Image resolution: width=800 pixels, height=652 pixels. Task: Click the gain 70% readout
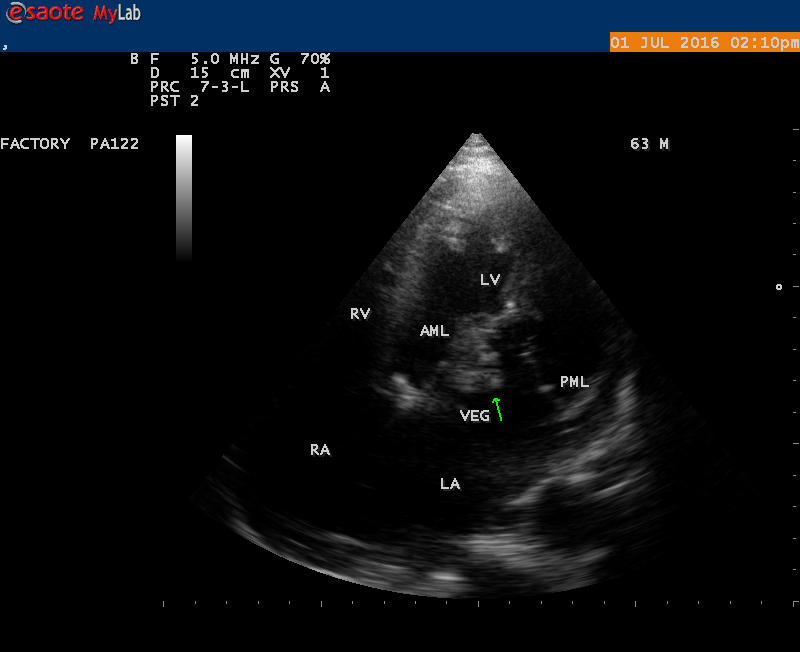coord(298,59)
